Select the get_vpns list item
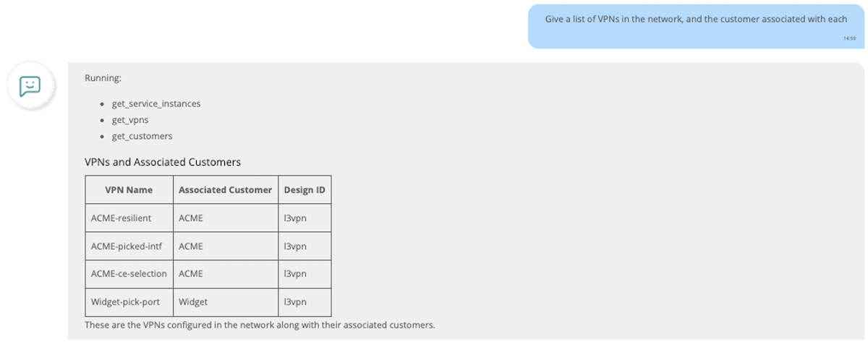This screenshot has width=868, height=345. click(130, 120)
